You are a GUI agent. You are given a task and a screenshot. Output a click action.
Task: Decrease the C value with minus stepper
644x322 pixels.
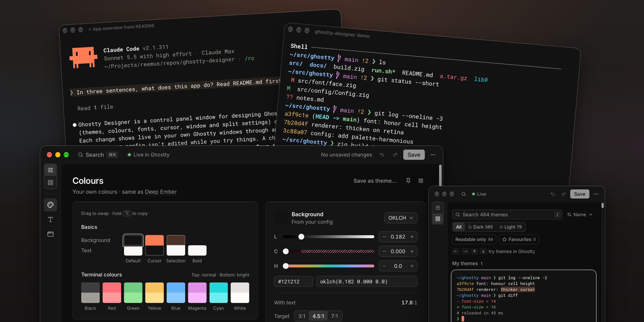(x=384, y=251)
